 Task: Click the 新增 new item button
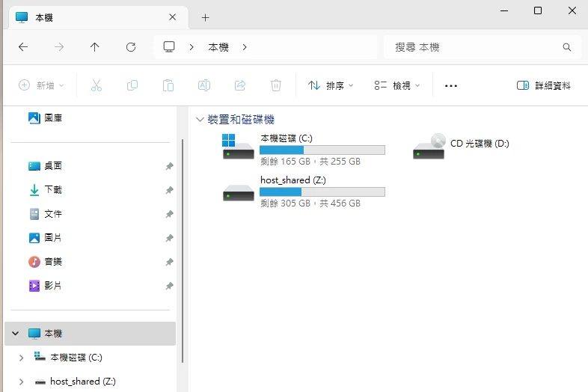pyautogui.click(x=41, y=85)
